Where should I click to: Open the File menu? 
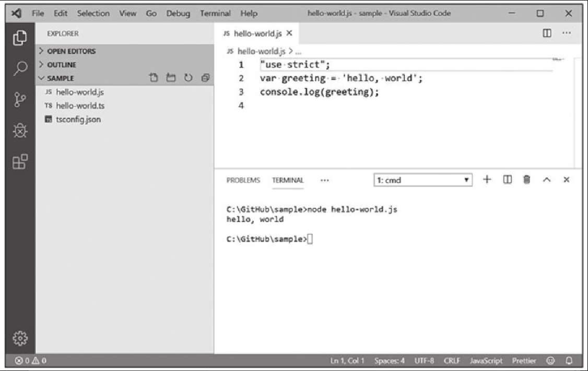click(38, 14)
